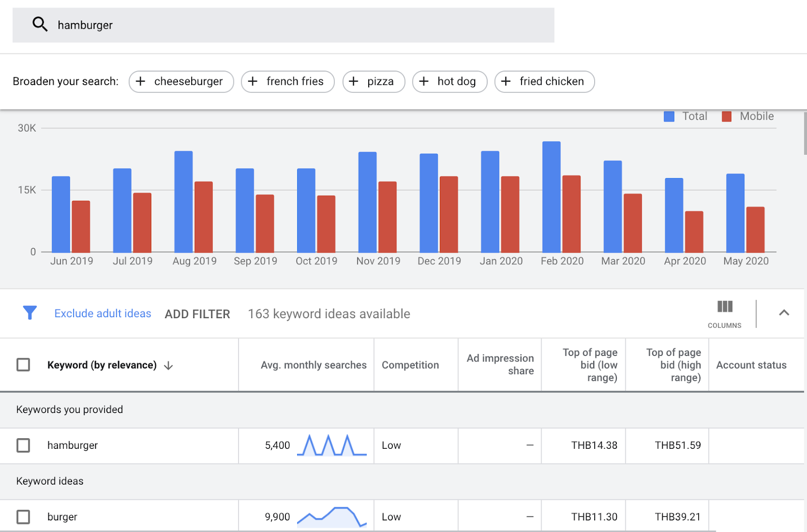
Task: Click the Low competition value for hamburger
Action: click(x=391, y=445)
